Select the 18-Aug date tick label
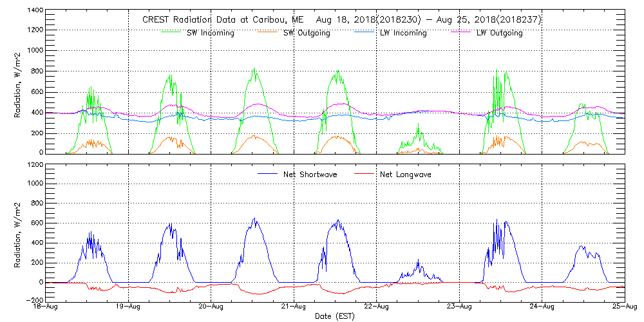The height and width of the screenshot is (322, 644). click(46, 307)
